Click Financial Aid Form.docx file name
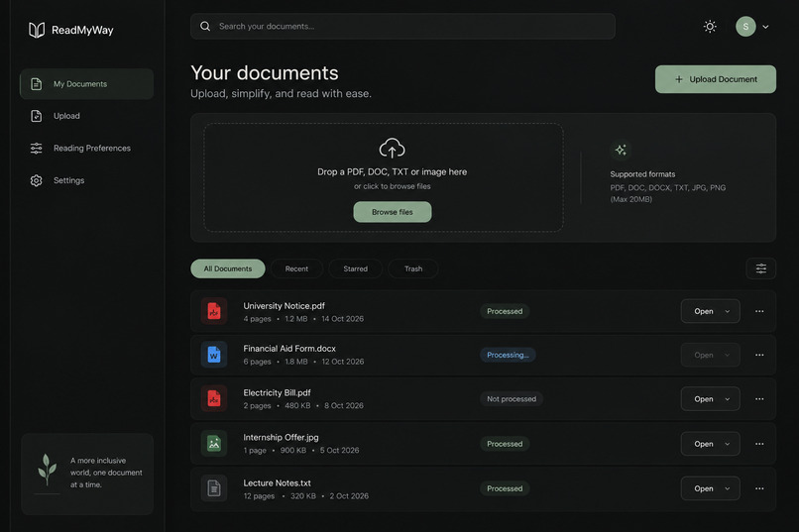The image size is (799, 532). [289, 349]
